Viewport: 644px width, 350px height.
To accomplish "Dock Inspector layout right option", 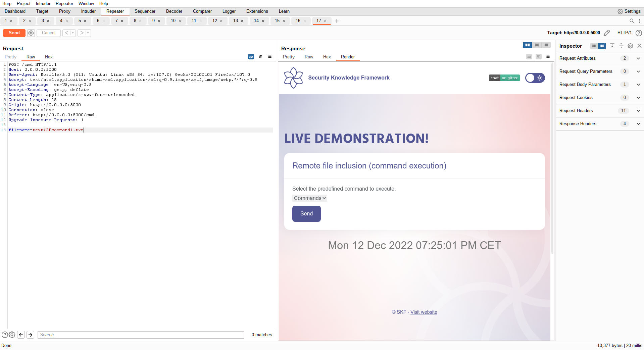I will 602,46.
